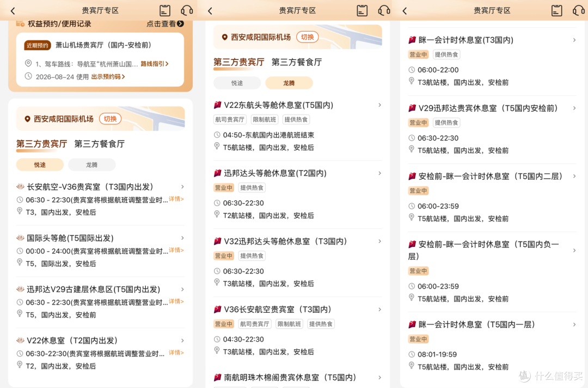The height and width of the screenshot is (388, 588).
Task: Open order notes icon in right panel header
Action: click(556, 10)
